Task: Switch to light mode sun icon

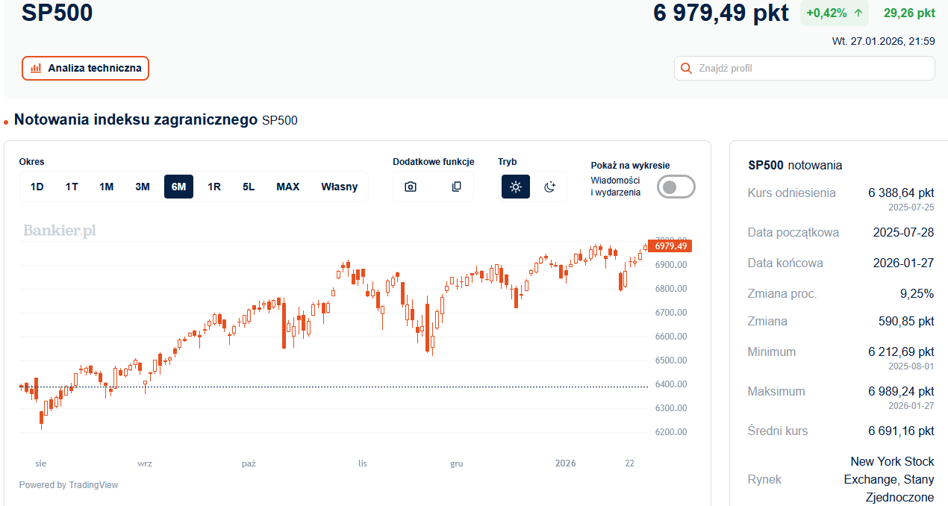Action: 515,187
